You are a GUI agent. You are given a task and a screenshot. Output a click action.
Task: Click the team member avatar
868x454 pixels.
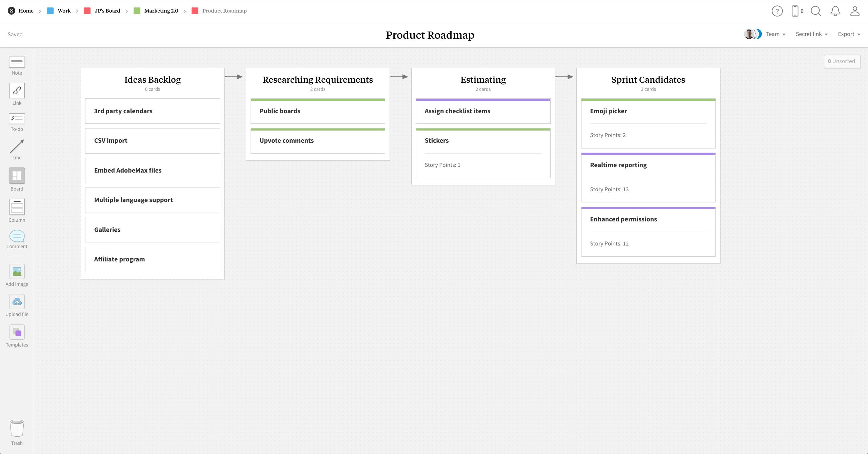(x=749, y=34)
